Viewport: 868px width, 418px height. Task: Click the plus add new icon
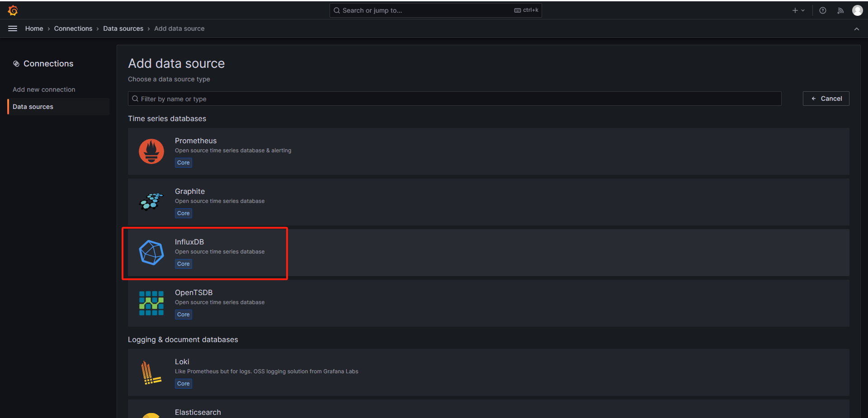pos(795,10)
